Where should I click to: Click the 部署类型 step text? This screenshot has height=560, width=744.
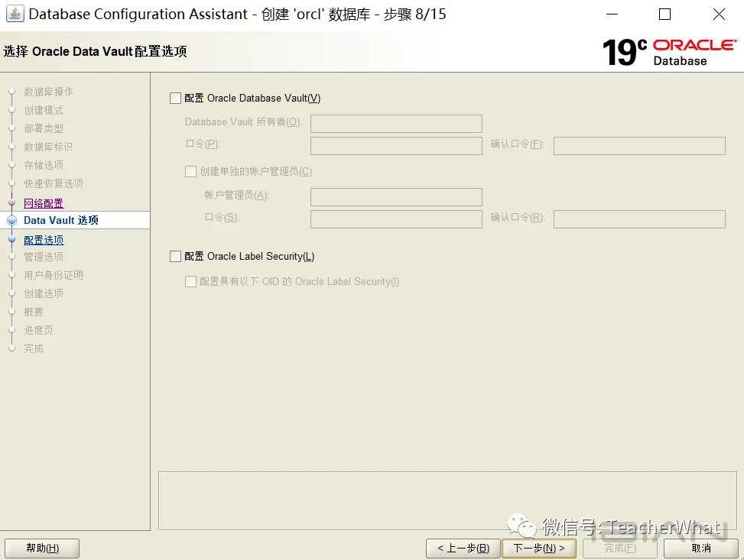coord(44,128)
